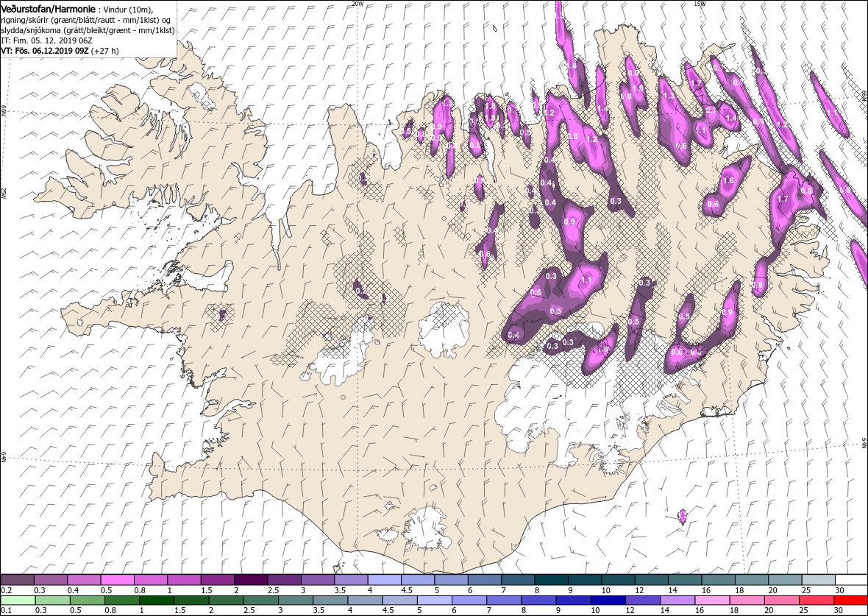Image resolution: width=868 pixels, height=616 pixels.
Task: Choose the bright pink 0.5 snow-scale swatch
Action: [x=118, y=580]
